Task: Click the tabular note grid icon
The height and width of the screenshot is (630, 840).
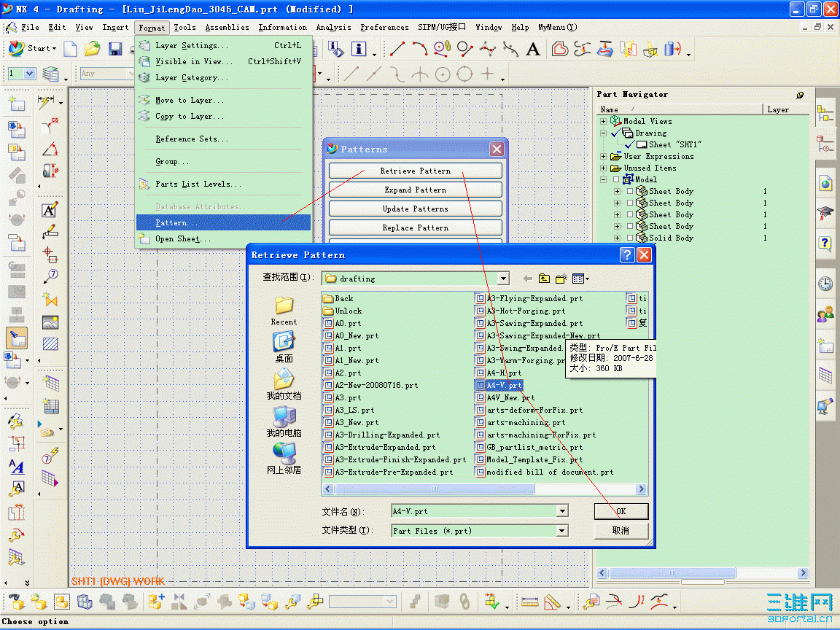Action: [x=51, y=406]
